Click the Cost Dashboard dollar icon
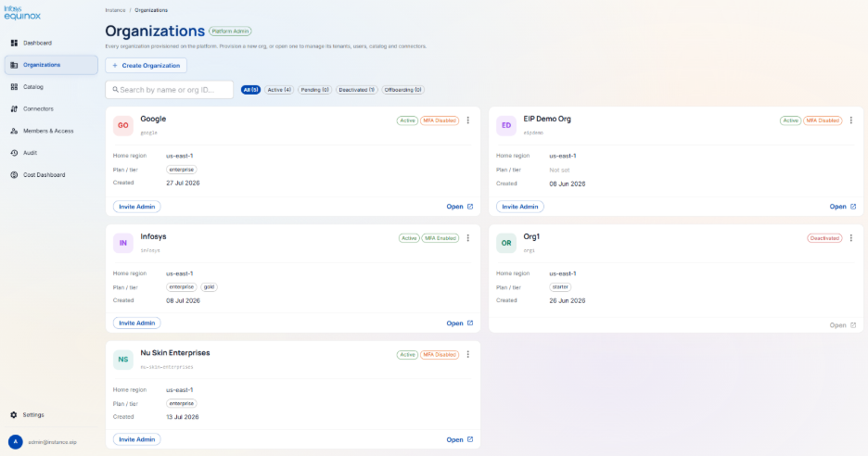868x456 pixels. (x=14, y=175)
